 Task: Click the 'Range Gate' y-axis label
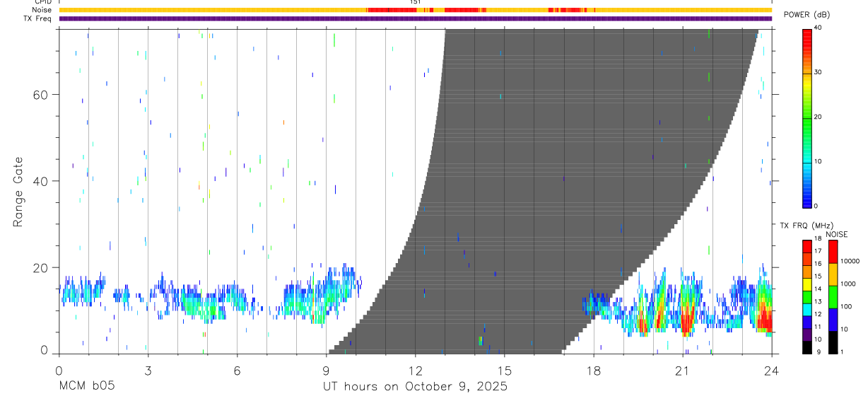[18, 192]
